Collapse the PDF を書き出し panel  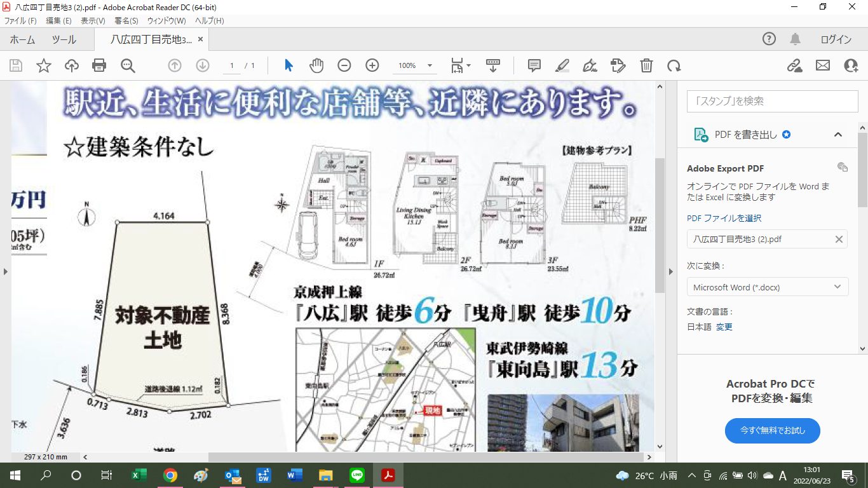coord(837,135)
